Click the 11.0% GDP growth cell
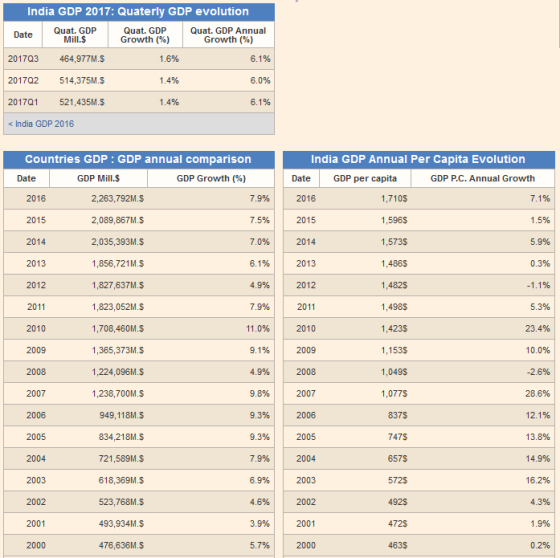This screenshot has height=558, width=560. pos(258,329)
